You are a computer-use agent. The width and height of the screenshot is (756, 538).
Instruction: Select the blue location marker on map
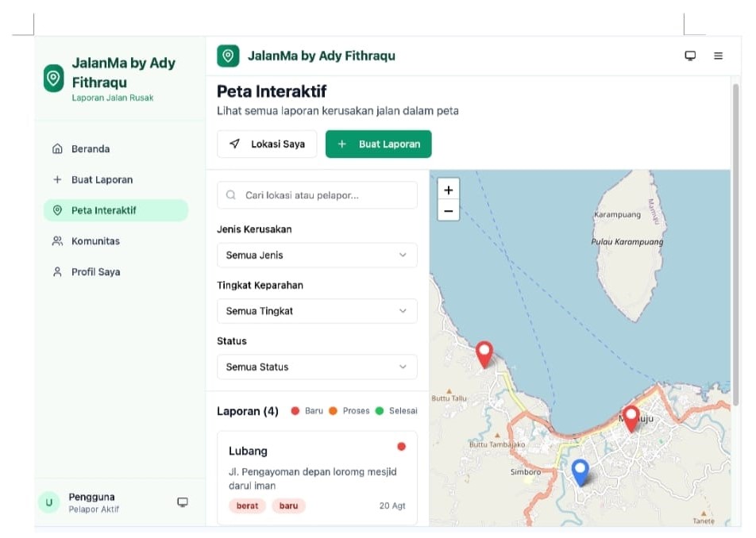(580, 471)
